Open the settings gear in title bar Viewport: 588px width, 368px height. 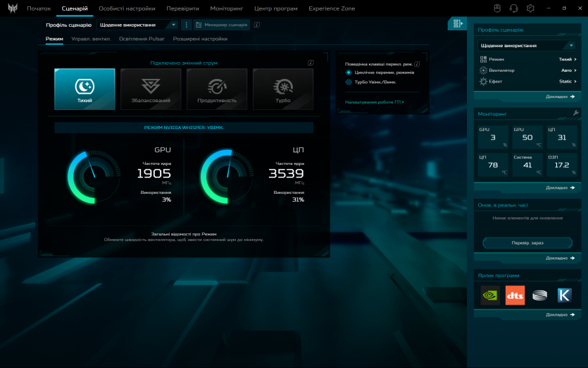(530, 8)
